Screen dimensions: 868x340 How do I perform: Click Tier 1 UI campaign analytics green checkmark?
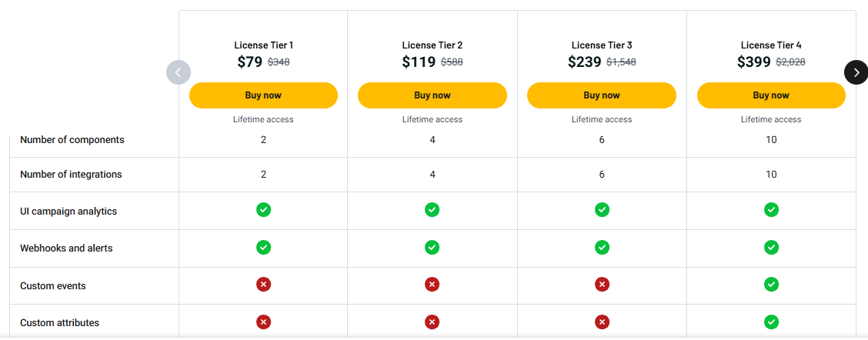coord(263,209)
